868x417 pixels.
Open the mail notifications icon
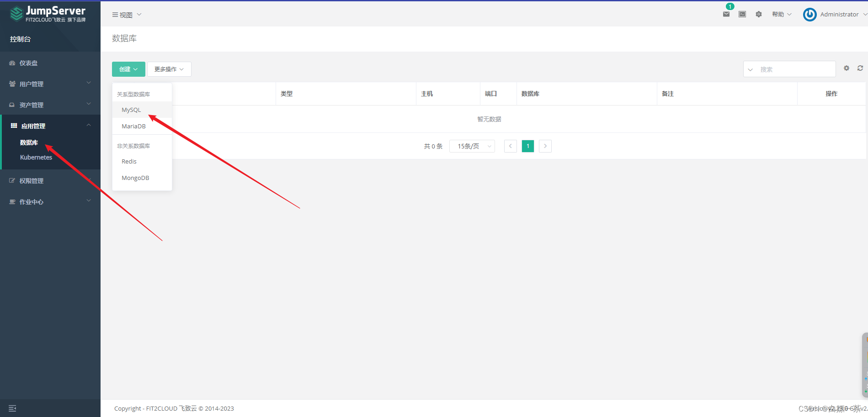click(726, 14)
